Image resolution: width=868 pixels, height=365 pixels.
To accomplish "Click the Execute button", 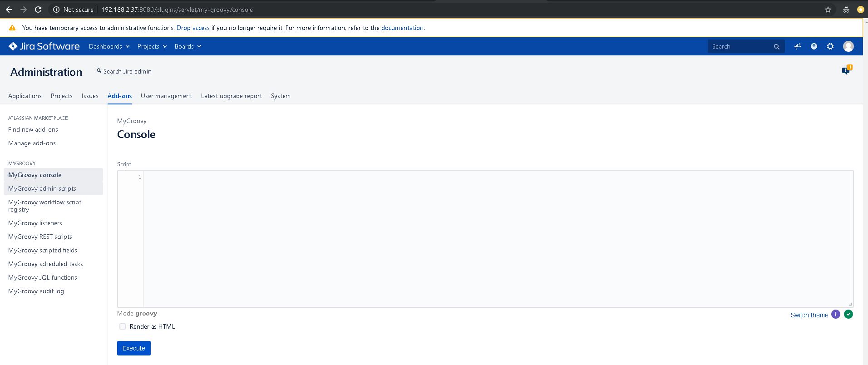I will pos(134,348).
